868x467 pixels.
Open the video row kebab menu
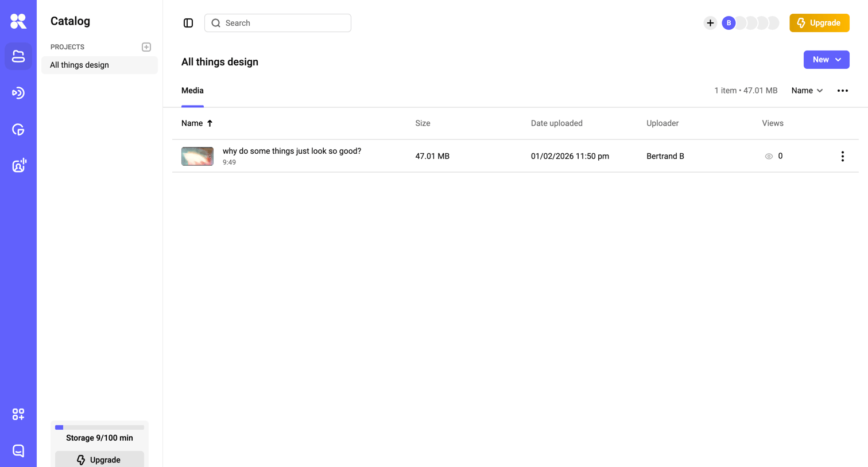pyautogui.click(x=843, y=156)
